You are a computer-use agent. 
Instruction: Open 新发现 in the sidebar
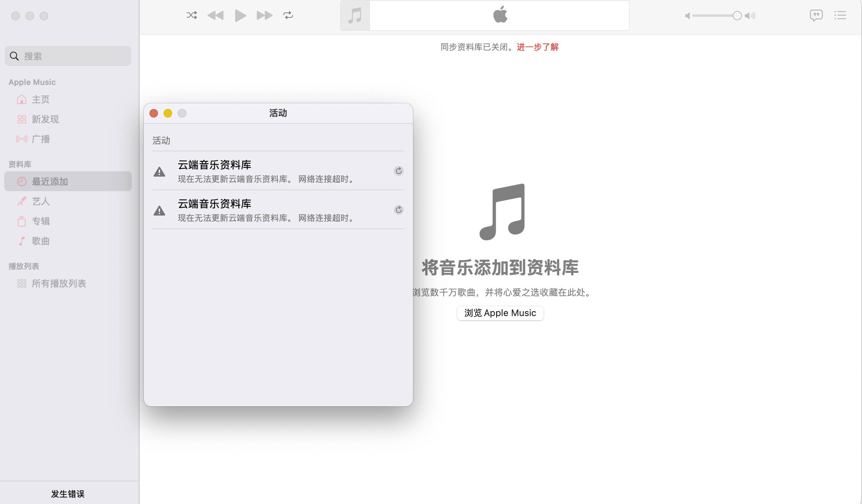[x=45, y=119]
